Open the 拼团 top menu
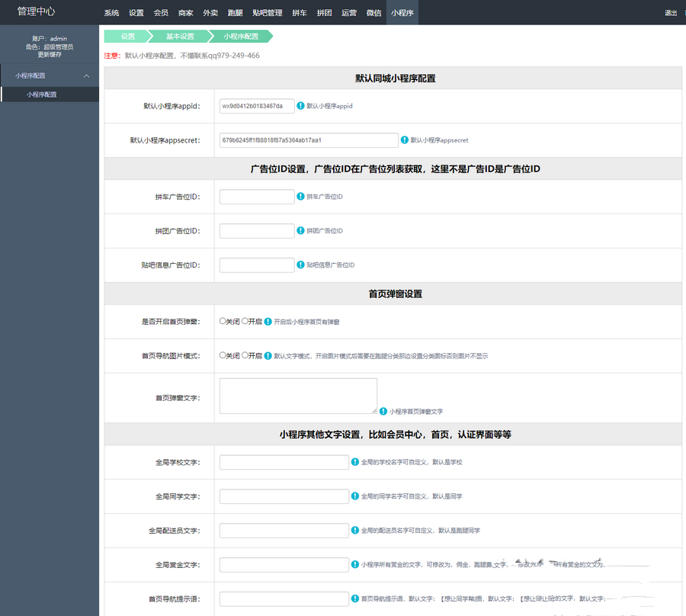Image resolution: width=686 pixels, height=616 pixels. 324,13
